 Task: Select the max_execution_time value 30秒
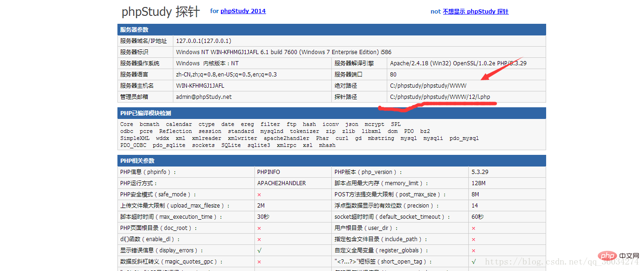(263, 217)
